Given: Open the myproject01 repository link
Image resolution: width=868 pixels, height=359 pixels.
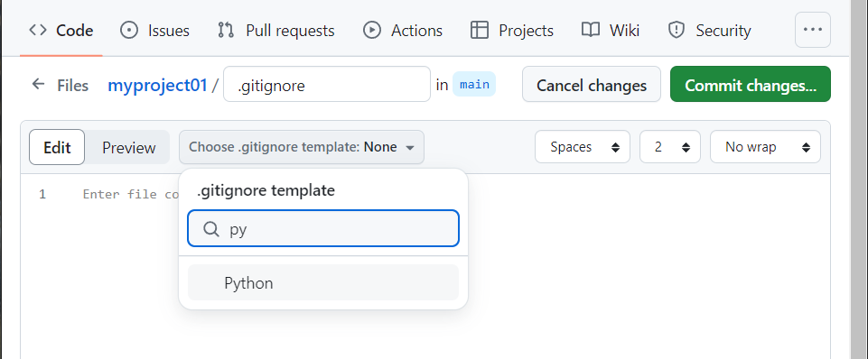Looking at the screenshot, I should pos(157,85).
